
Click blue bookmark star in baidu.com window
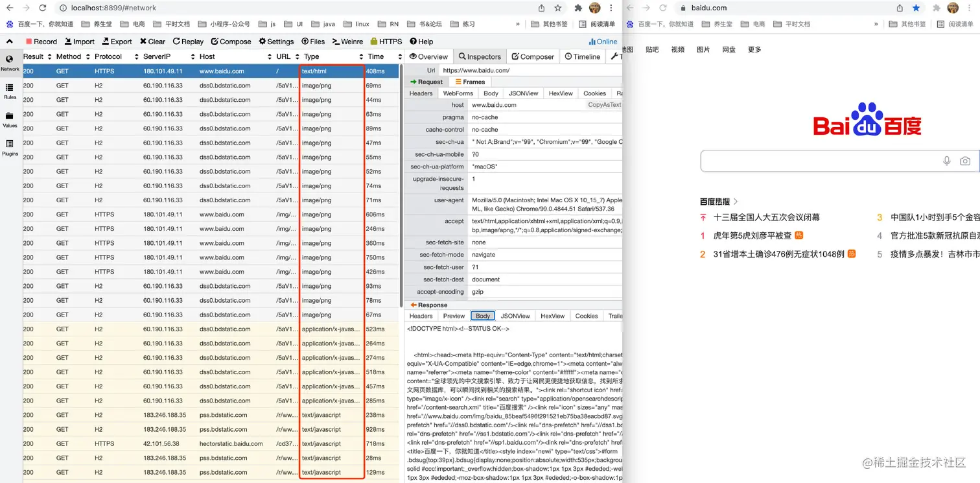(916, 8)
